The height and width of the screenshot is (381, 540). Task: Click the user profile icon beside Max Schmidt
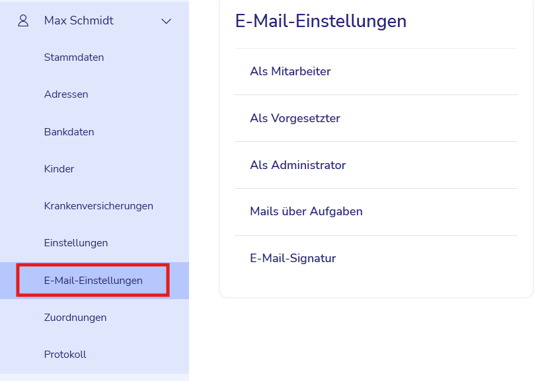[23, 21]
